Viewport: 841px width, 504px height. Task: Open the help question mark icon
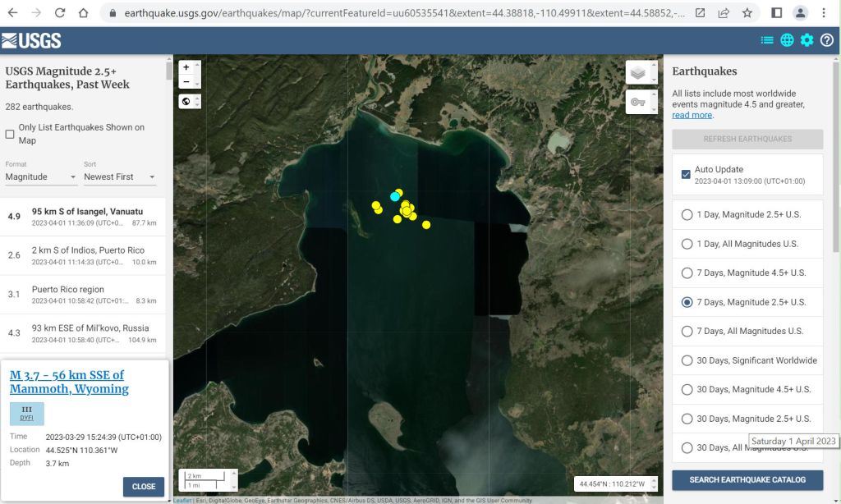click(x=826, y=40)
